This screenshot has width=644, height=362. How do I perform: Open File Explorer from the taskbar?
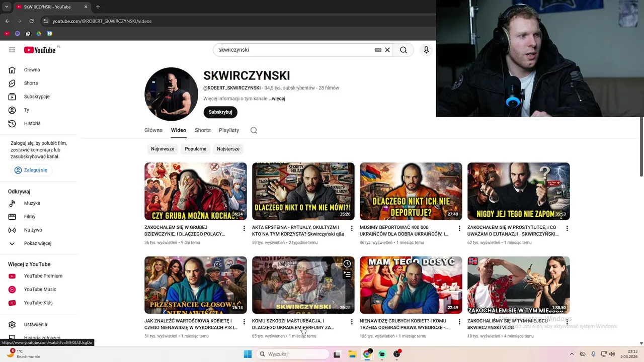352,354
